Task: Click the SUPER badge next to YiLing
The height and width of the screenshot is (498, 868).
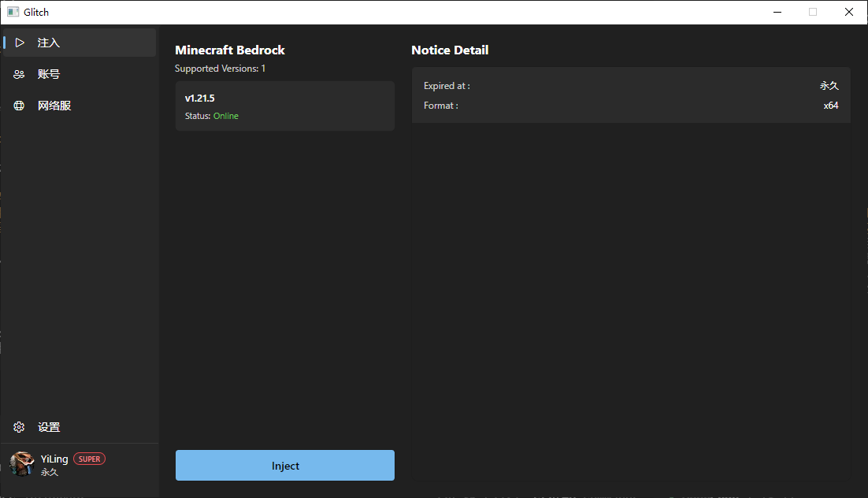Action: point(89,459)
